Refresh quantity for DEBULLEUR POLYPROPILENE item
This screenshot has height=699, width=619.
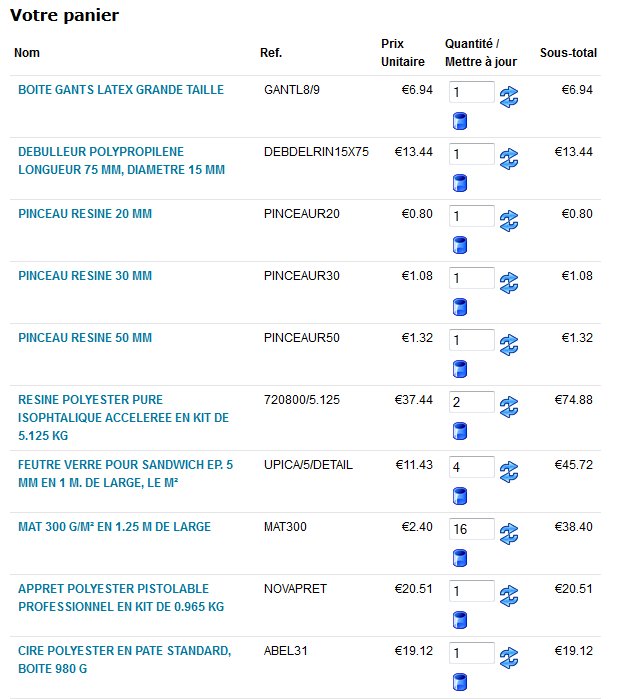tap(509, 159)
